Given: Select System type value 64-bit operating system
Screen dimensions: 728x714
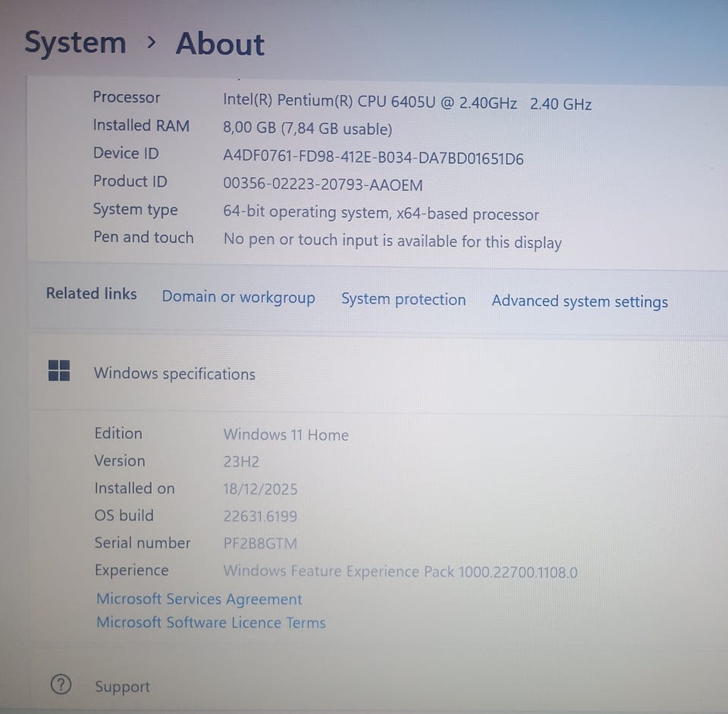Looking at the screenshot, I should coord(381,213).
